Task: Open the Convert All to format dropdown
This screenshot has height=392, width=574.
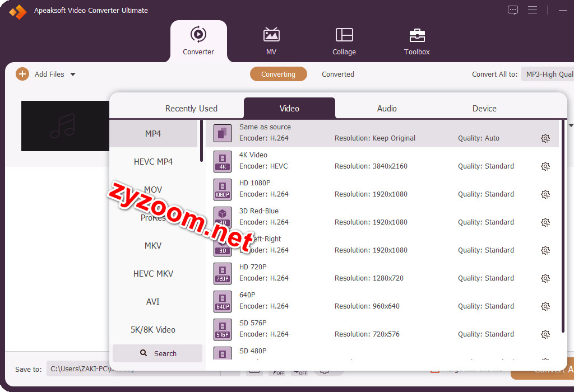Action: click(548, 74)
